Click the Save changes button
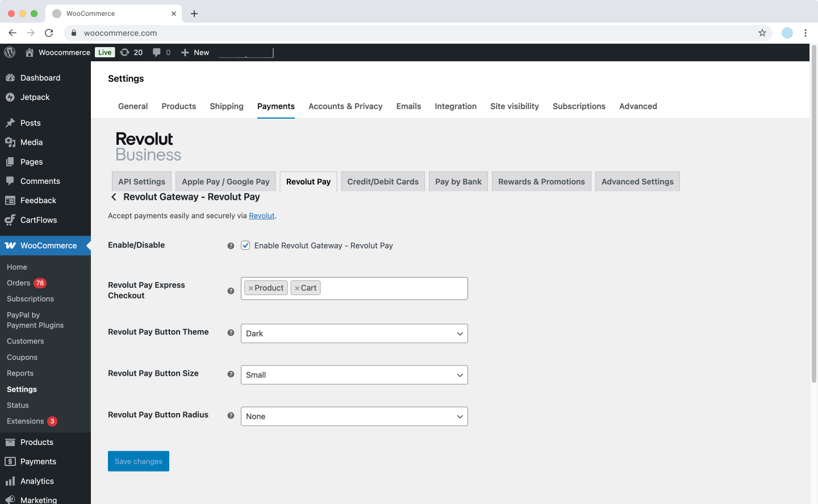The image size is (818, 504). click(139, 461)
